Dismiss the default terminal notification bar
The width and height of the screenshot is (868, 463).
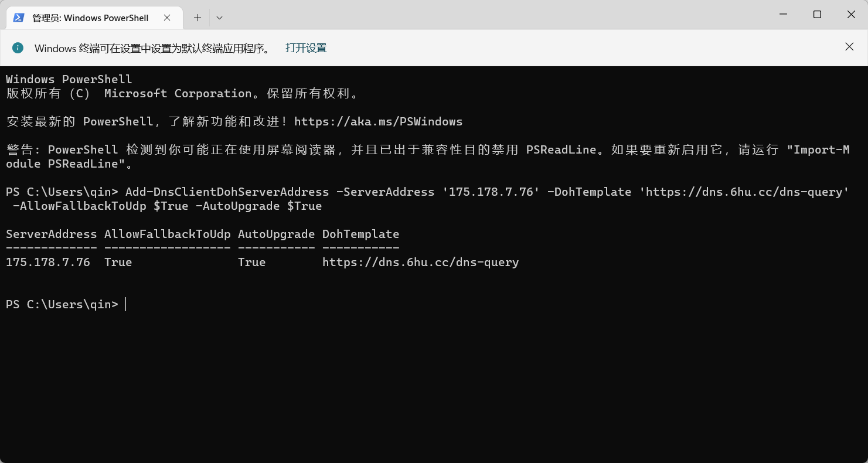click(849, 47)
